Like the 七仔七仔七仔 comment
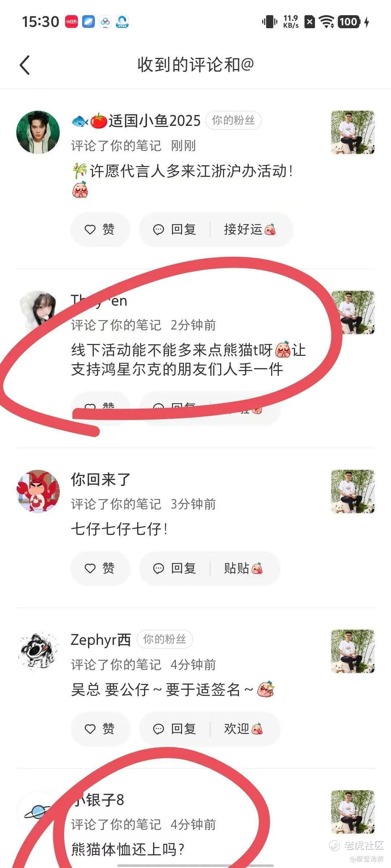The image size is (391, 868). [x=100, y=568]
